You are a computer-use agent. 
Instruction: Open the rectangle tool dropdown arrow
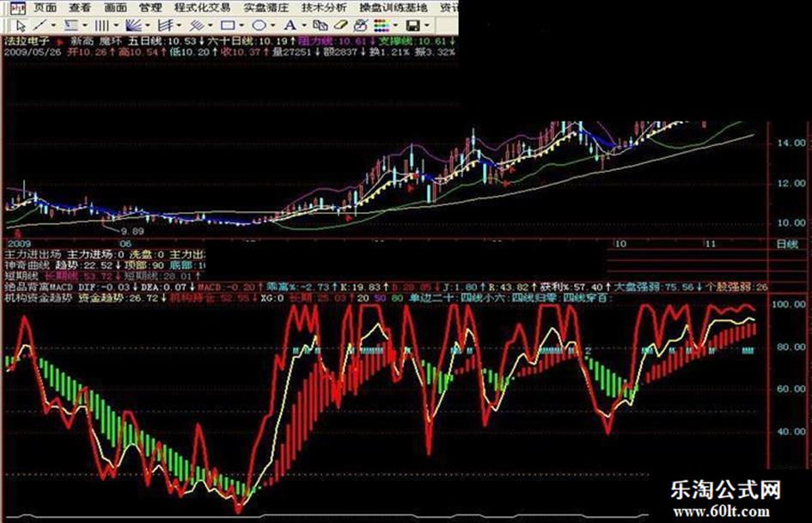[241, 25]
